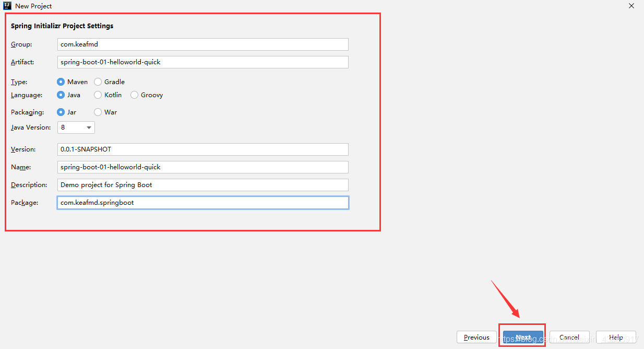Screen dimensions: 644x349
Task: Click the Type label
Action: tap(19, 82)
